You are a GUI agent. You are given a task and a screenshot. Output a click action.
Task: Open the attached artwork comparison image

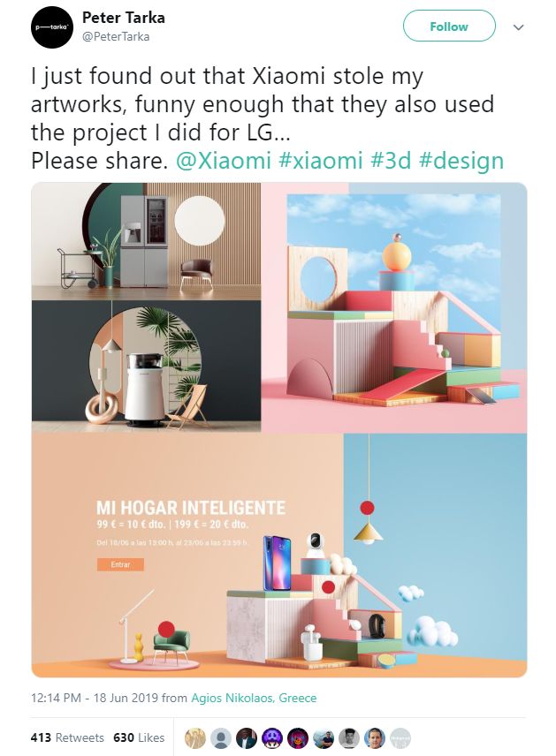click(279, 429)
